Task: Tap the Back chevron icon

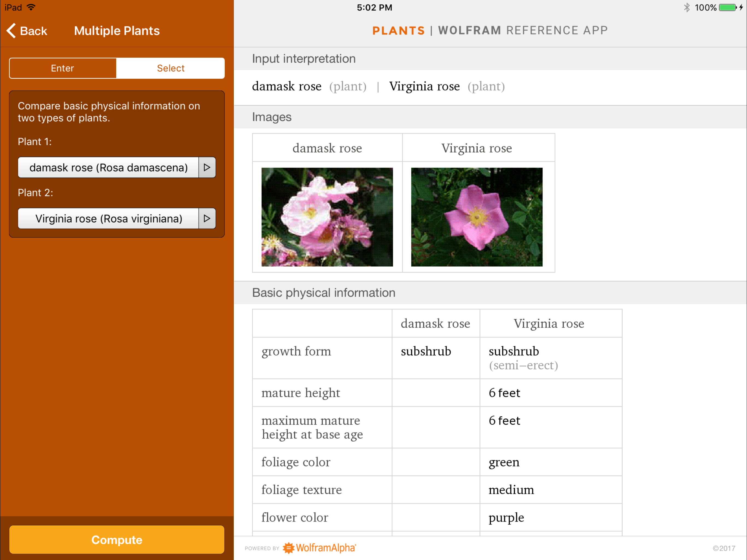Action: click(x=11, y=31)
